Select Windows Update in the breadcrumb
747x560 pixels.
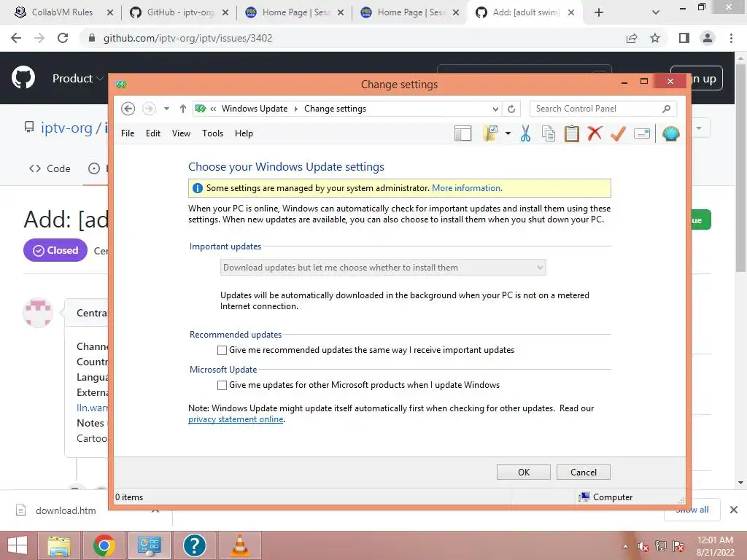(255, 109)
